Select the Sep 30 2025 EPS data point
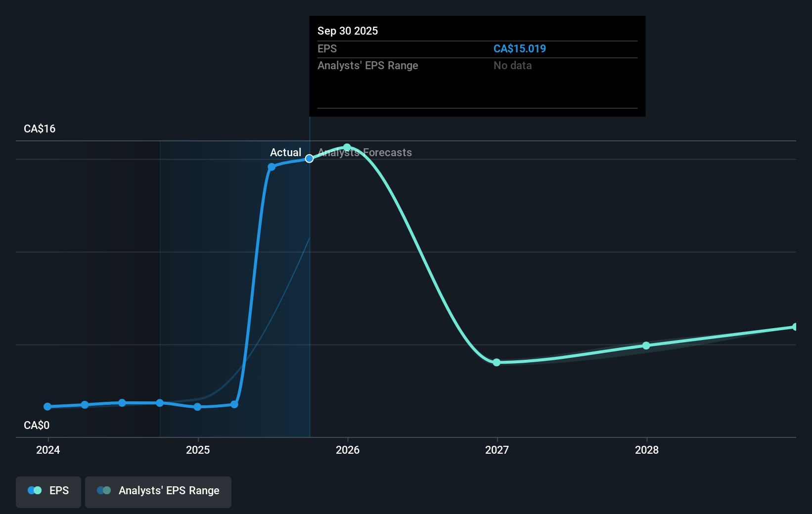The image size is (812, 514). point(309,159)
